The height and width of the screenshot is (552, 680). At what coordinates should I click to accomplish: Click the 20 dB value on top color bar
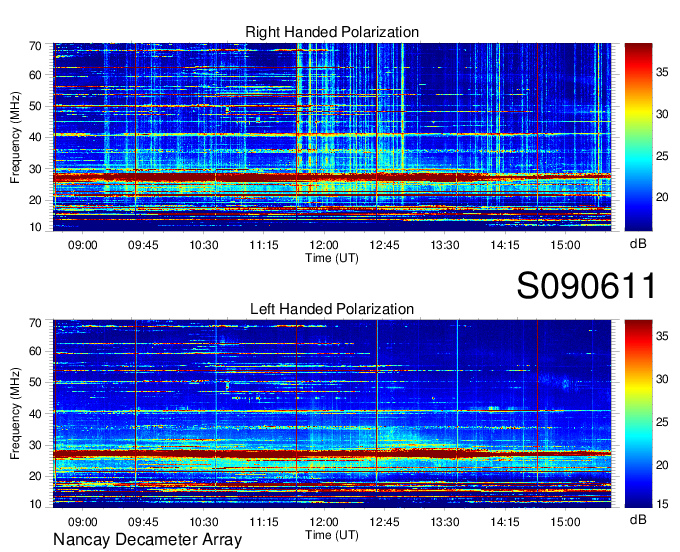[662, 198]
